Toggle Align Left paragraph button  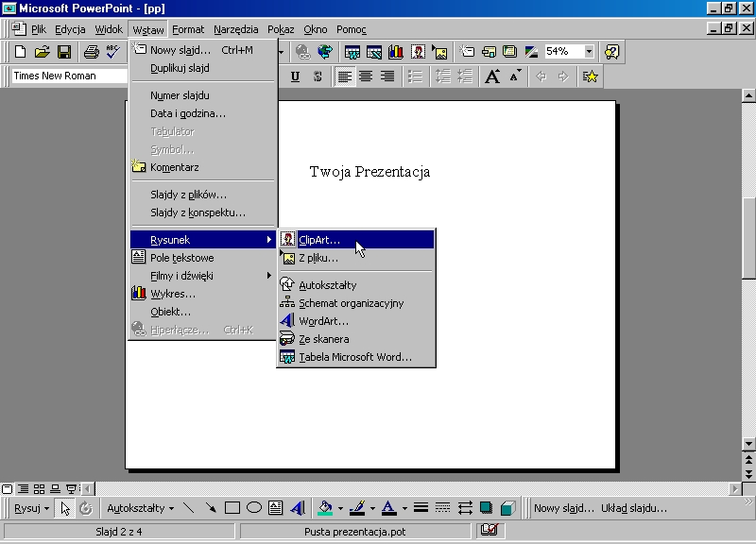pyautogui.click(x=344, y=76)
